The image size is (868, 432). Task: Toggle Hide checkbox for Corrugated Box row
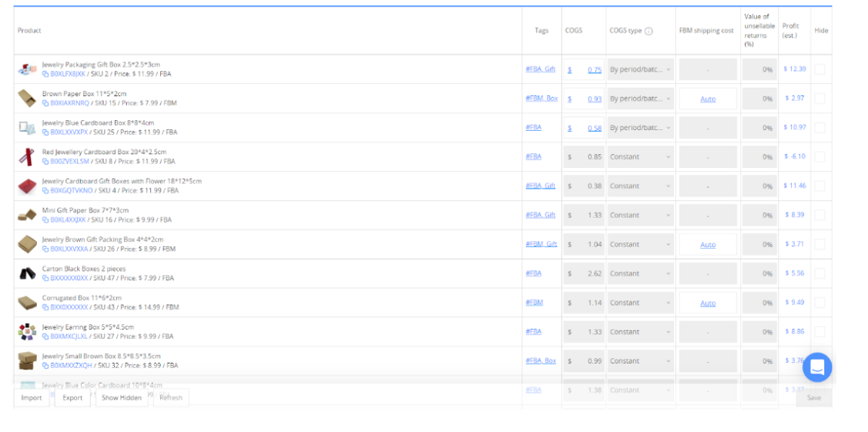820,303
